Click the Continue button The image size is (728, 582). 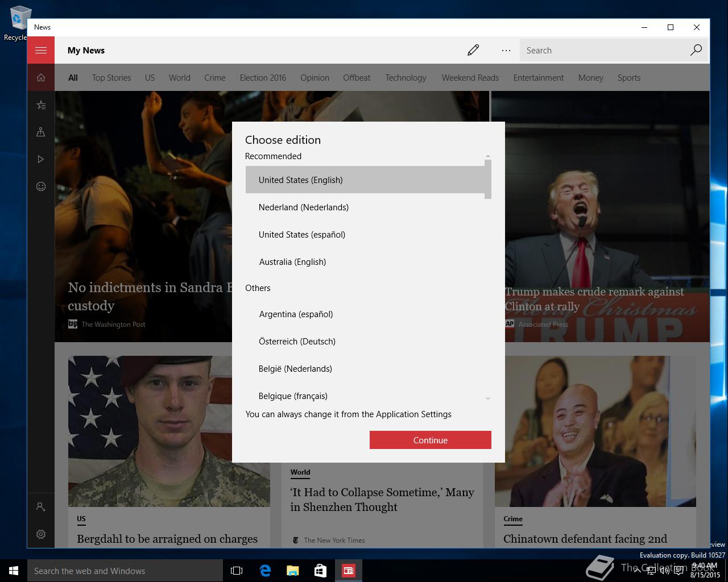[x=431, y=440]
